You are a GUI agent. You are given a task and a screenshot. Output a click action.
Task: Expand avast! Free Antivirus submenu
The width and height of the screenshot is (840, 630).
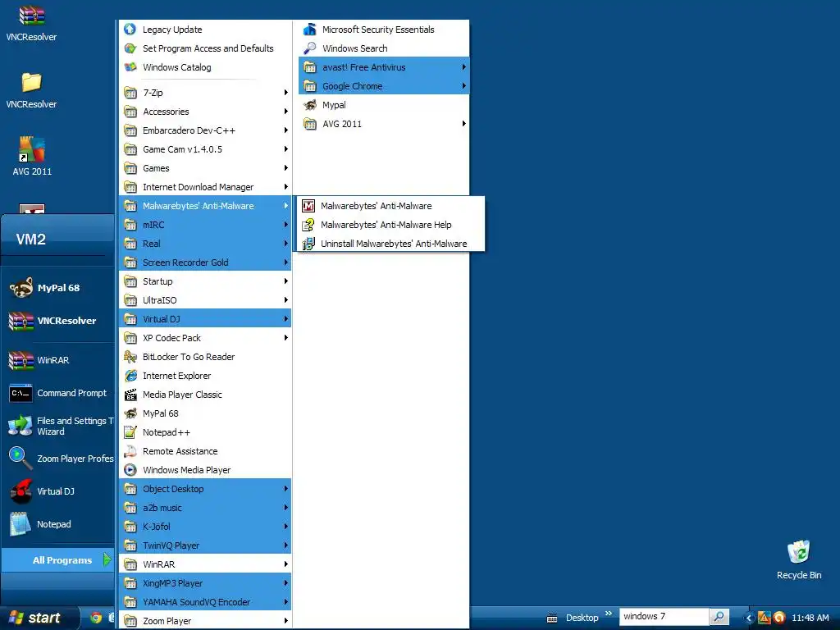coord(384,67)
